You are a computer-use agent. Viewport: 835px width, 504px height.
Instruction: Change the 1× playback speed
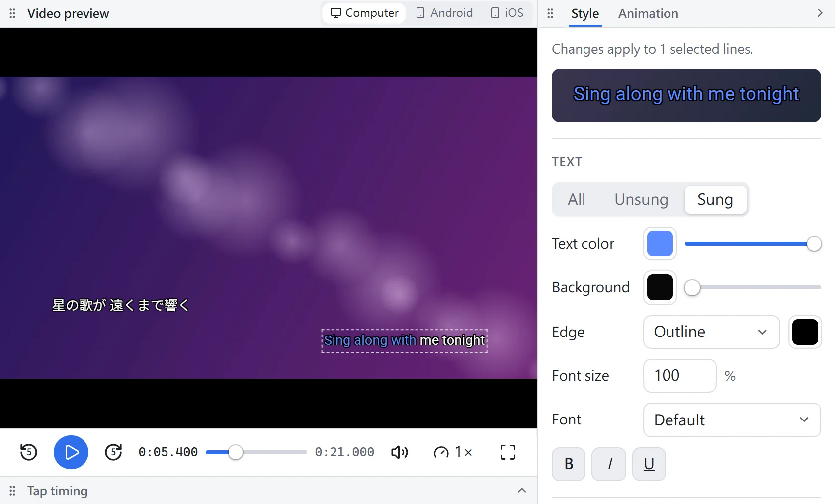(x=453, y=452)
